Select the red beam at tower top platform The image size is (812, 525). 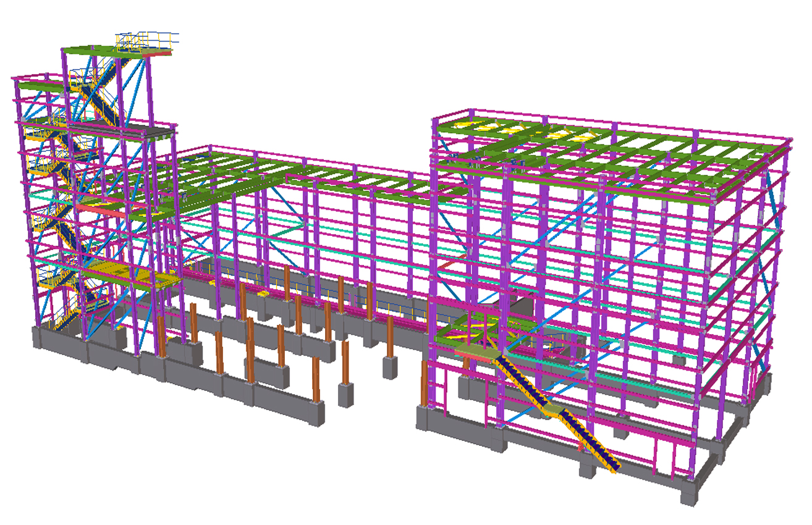(157, 54)
